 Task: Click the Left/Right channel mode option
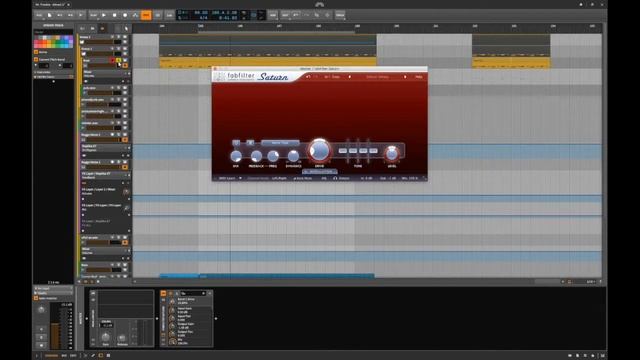(280, 178)
